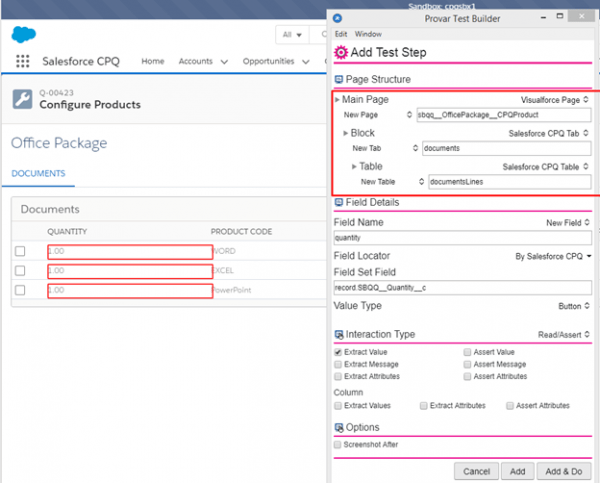
Task: Click the Q-00423 quote number
Action: [56, 93]
